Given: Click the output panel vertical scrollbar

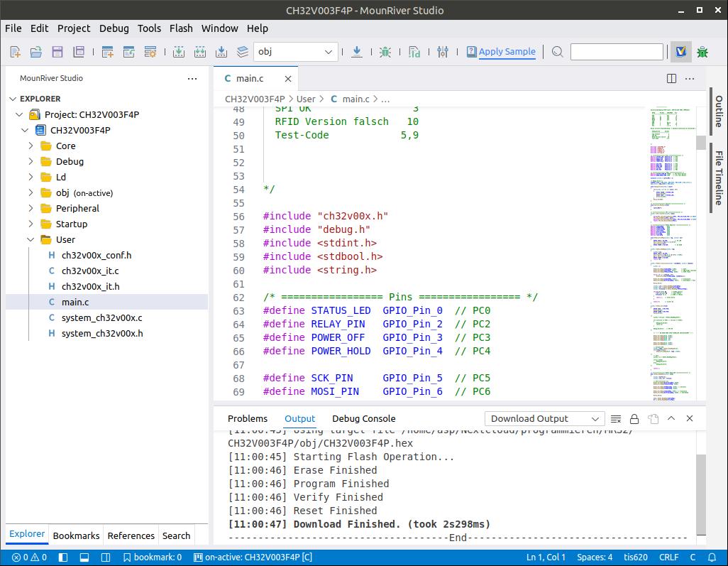Looking at the screenshot, I should click(701, 494).
